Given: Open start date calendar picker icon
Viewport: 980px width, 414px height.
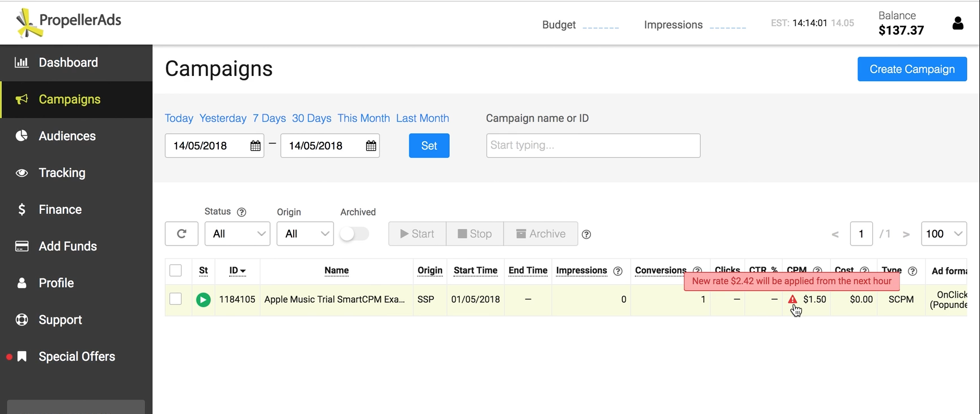Looking at the screenshot, I should tap(255, 146).
